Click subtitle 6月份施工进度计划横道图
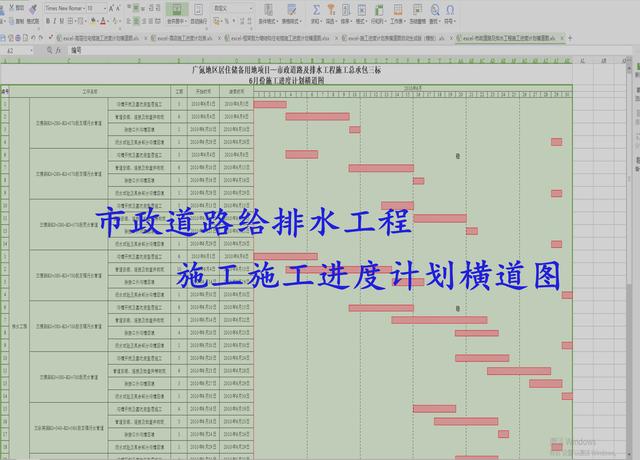Image resolution: width=640 pixels, height=460 pixels. pyautogui.click(x=287, y=80)
